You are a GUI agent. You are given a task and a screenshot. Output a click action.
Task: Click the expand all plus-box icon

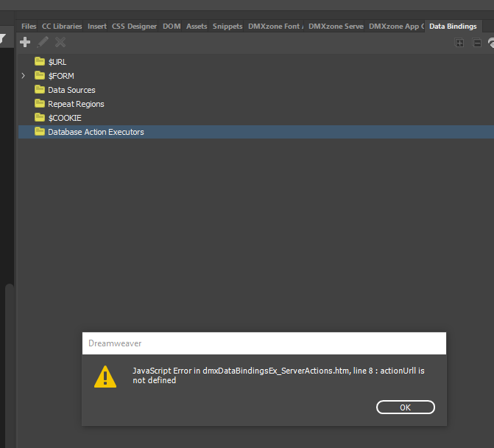[459, 43]
